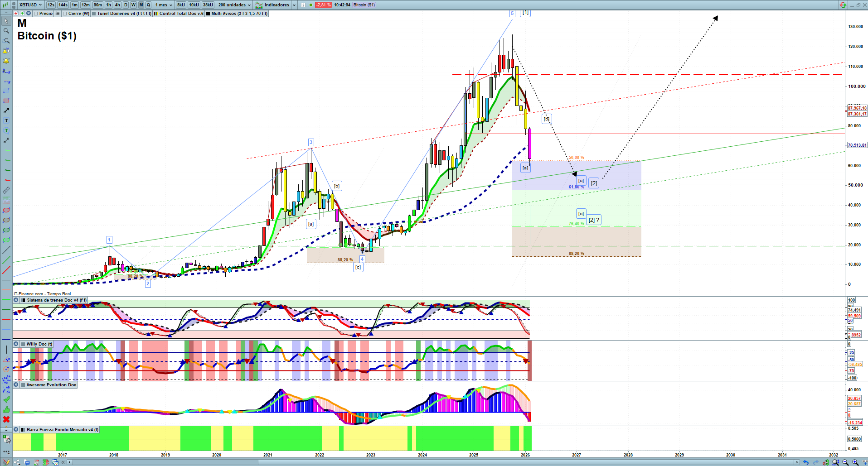868x466 pixels.
Task: Select the yellow bell alert tool
Action: click(x=6, y=61)
